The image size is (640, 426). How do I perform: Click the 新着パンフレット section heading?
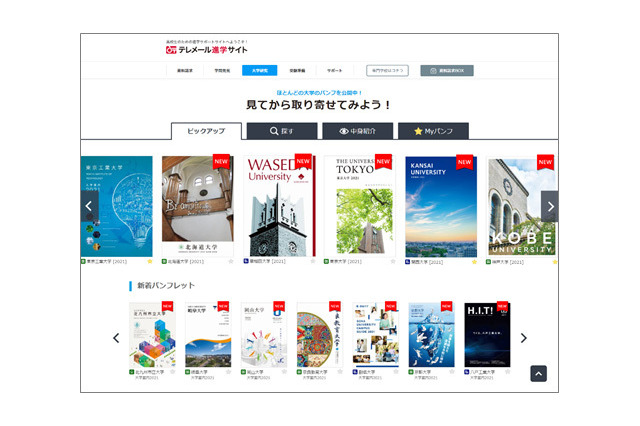166,285
